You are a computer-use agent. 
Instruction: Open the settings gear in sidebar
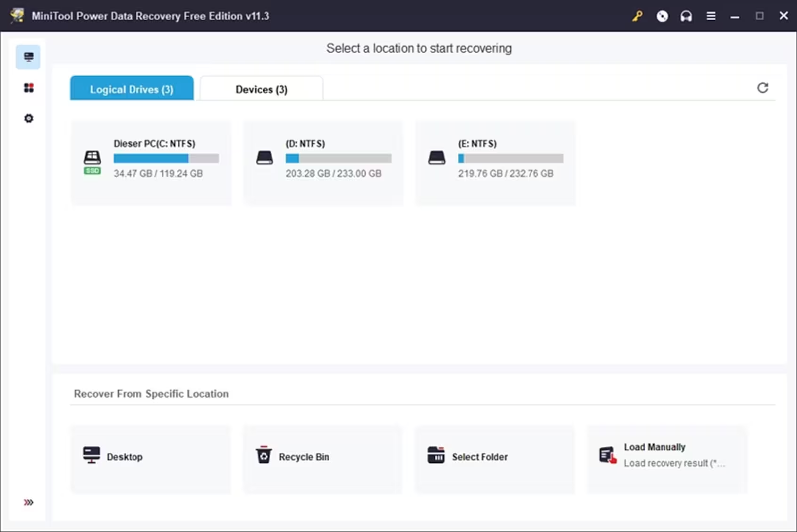(29, 118)
